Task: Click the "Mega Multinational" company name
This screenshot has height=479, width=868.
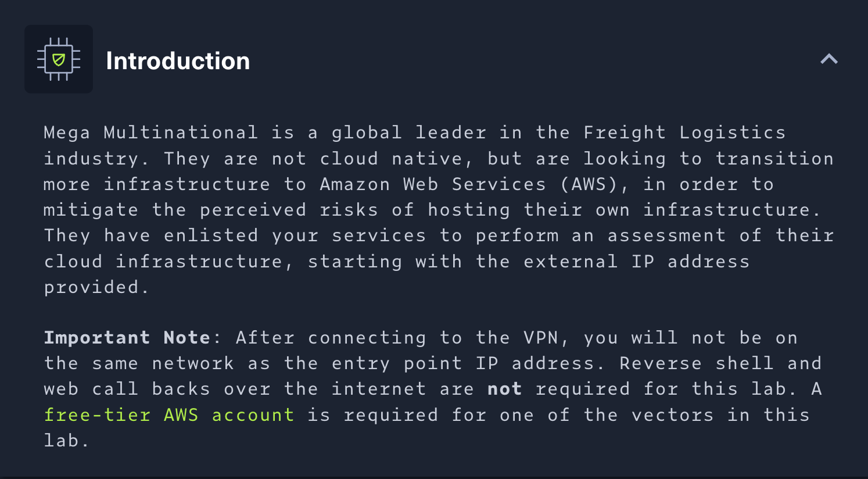Action: click(x=150, y=133)
